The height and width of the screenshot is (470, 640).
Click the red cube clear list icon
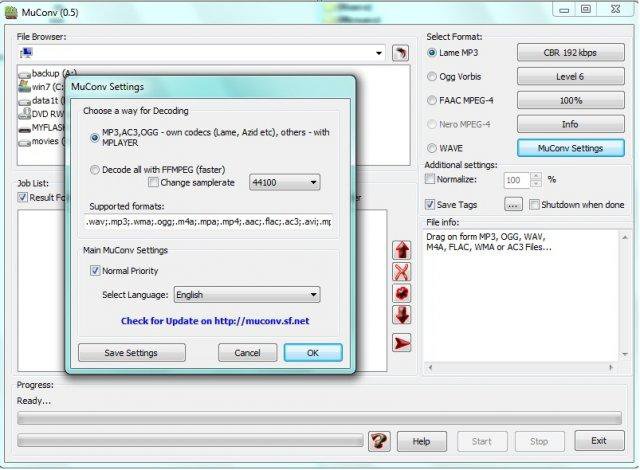(402, 294)
